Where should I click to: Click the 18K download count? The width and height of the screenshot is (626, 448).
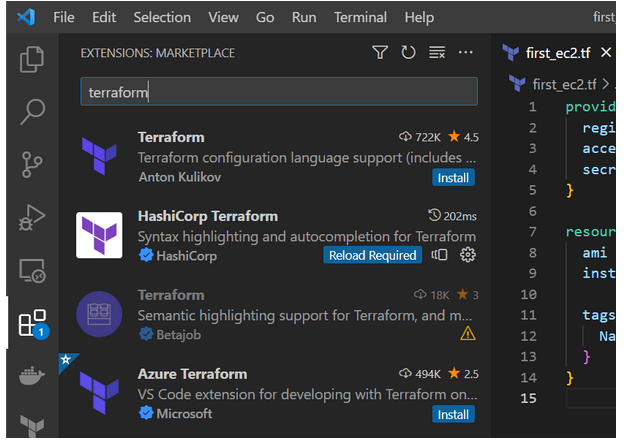pos(432,295)
